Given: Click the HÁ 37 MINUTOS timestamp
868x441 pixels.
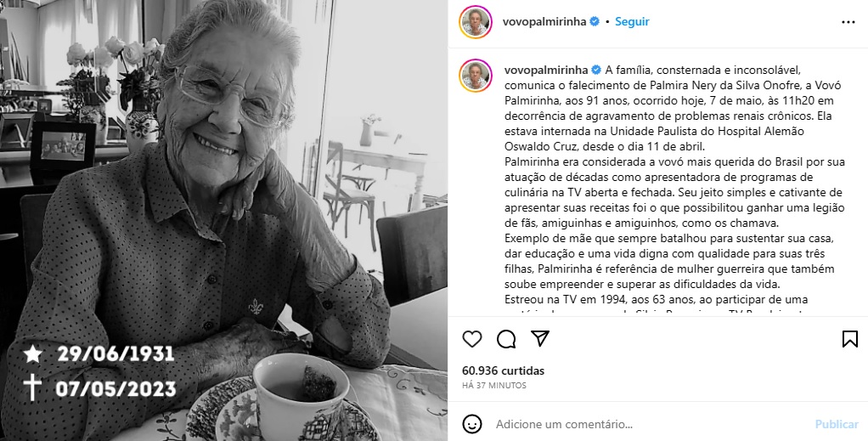Looking at the screenshot, I should pos(493,385).
